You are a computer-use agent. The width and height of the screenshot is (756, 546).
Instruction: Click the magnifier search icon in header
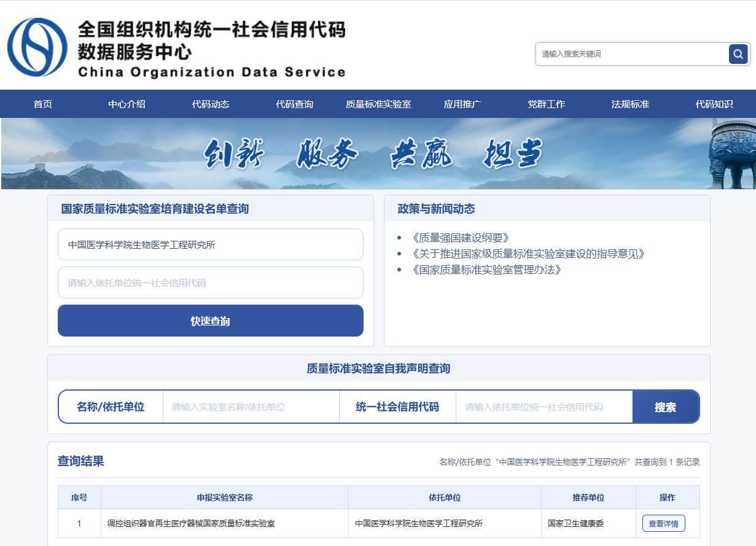click(738, 54)
